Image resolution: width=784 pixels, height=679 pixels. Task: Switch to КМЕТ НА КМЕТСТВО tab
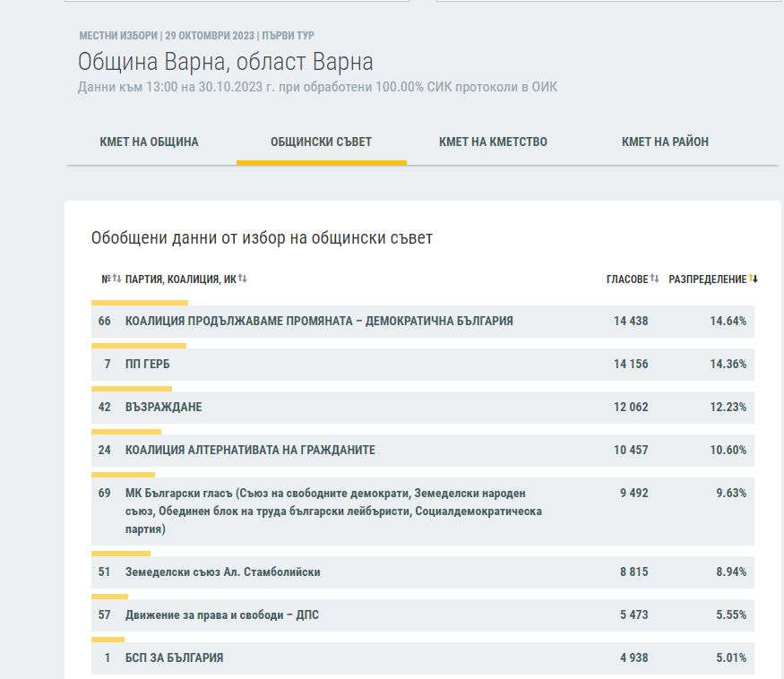(493, 142)
